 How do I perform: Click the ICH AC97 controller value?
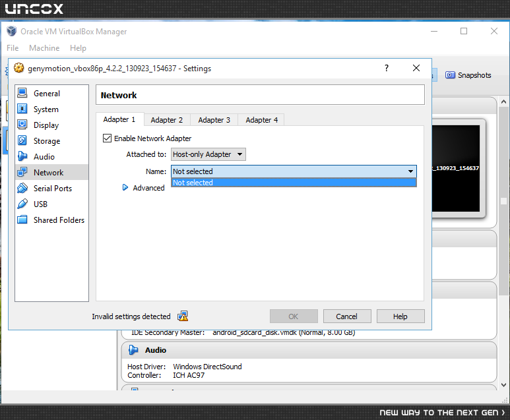point(189,375)
